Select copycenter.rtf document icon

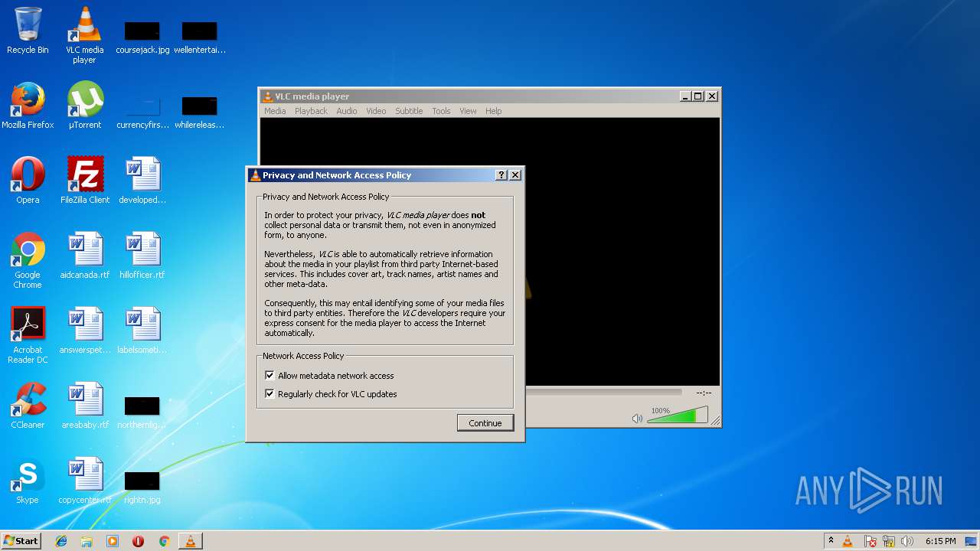[84, 481]
